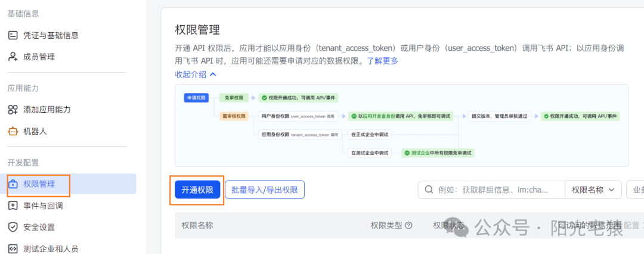Open the 了解更多 link
The image size is (644, 254).
coord(383,61)
